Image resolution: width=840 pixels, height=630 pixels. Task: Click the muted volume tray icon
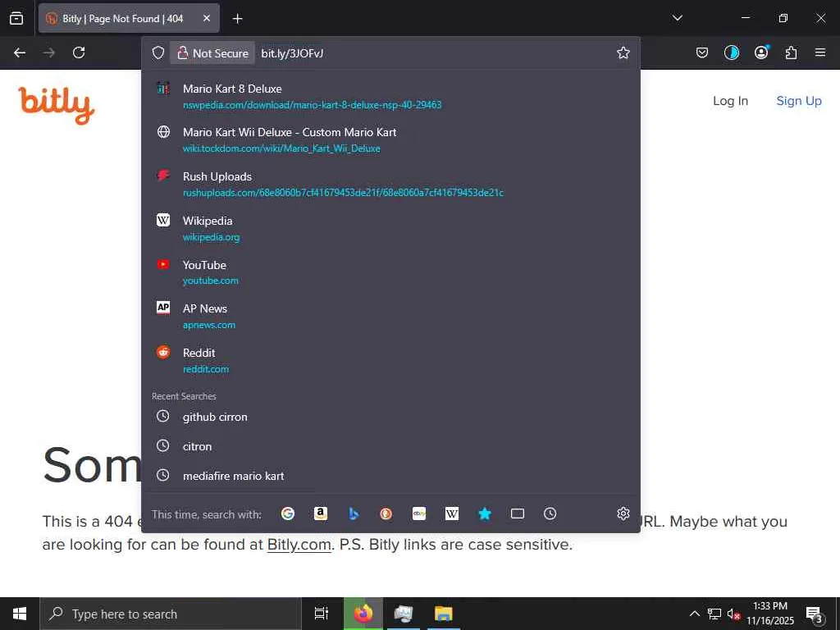(733, 614)
